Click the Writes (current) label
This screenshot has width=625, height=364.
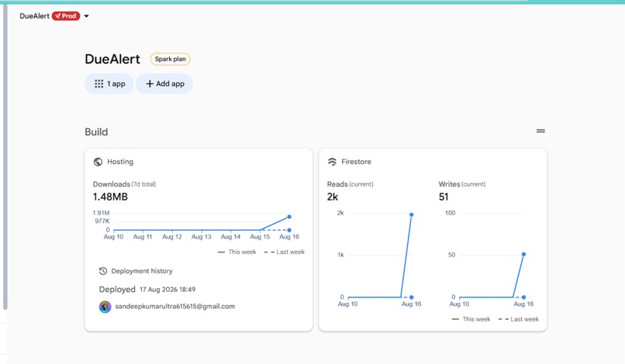pos(462,184)
